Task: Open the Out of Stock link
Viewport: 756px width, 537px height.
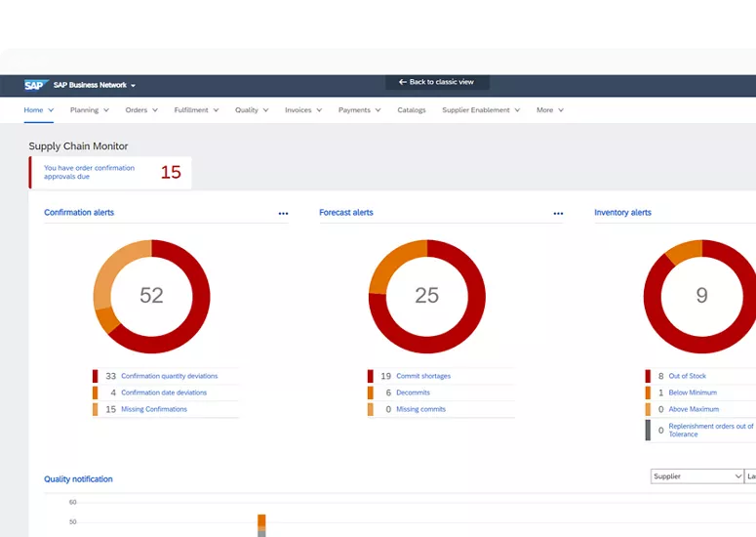Action: [x=687, y=376]
